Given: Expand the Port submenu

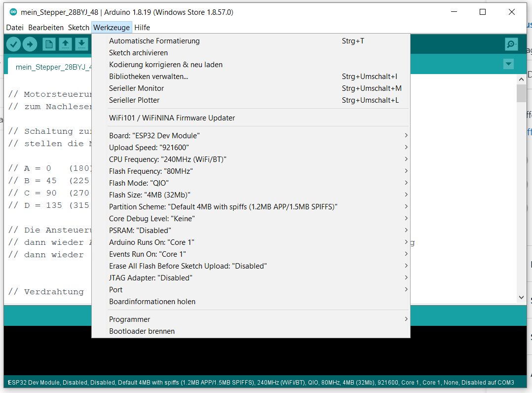Looking at the screenshot, I should (251, 290).
